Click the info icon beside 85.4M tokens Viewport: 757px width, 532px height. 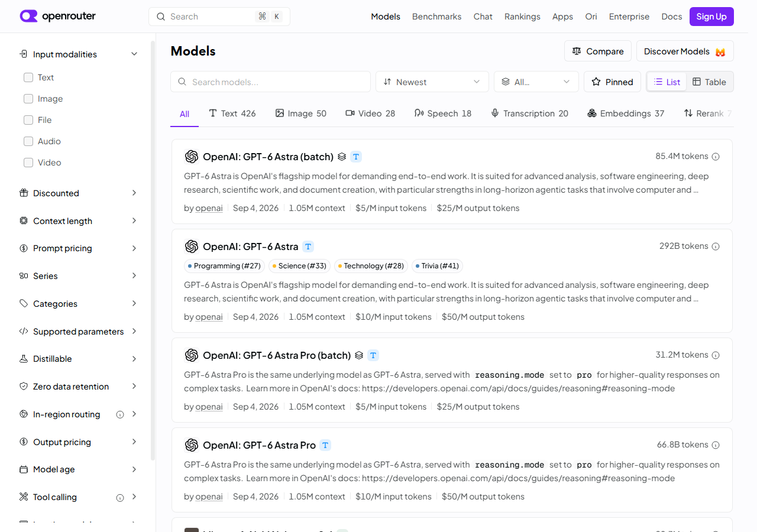coord(716,157)
